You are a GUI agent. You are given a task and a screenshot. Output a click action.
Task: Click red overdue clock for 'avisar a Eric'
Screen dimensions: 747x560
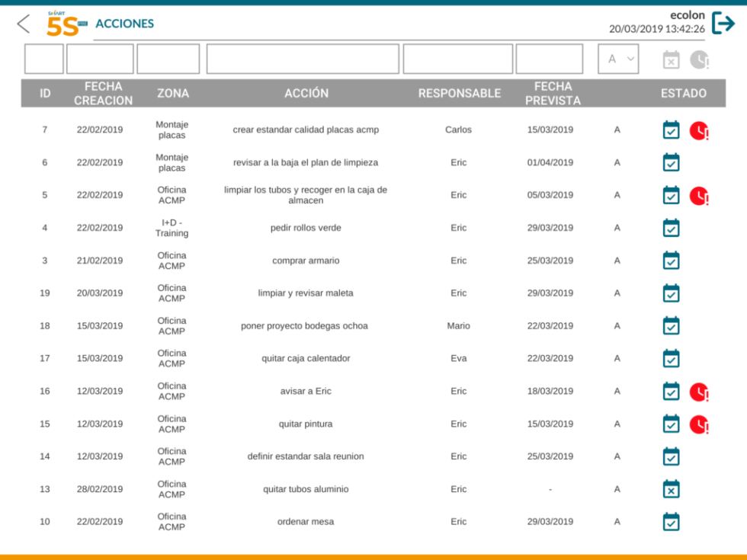point(699,392)
